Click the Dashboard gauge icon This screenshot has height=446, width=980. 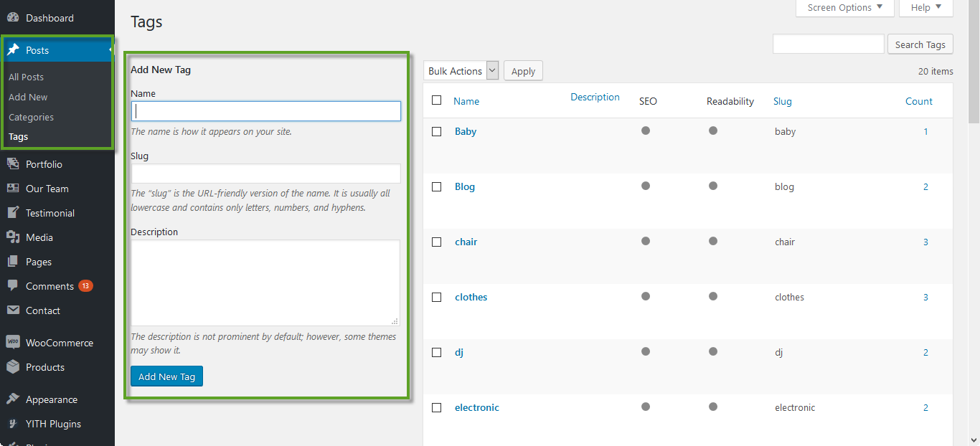pyautogui.click(x=13, y=18)
